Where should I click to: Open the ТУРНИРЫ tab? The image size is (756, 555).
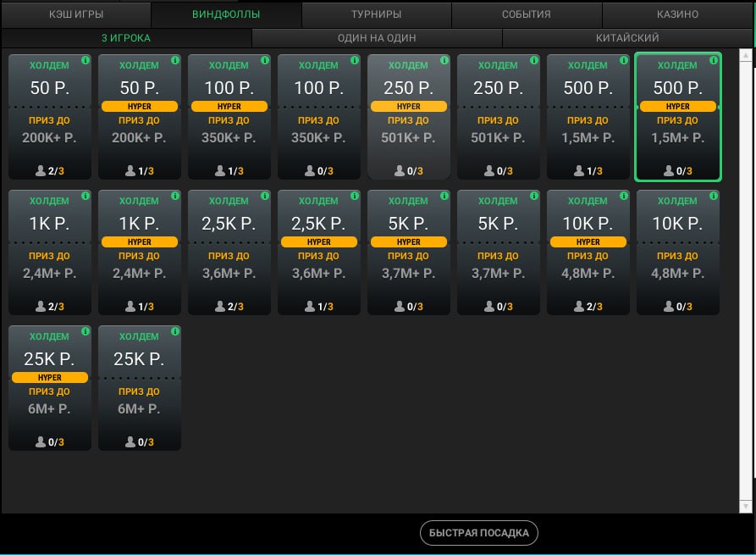[376, 14]
